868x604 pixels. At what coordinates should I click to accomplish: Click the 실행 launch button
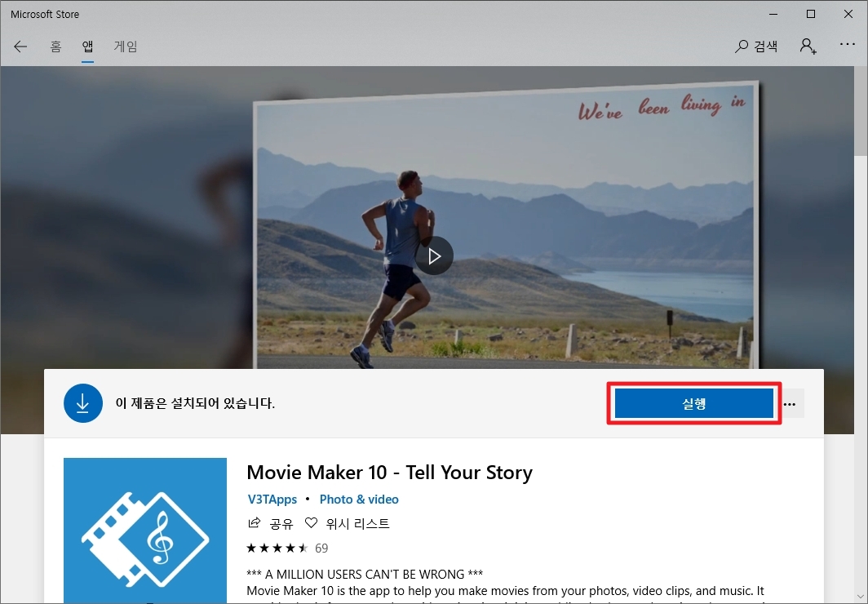pos(693,403)
